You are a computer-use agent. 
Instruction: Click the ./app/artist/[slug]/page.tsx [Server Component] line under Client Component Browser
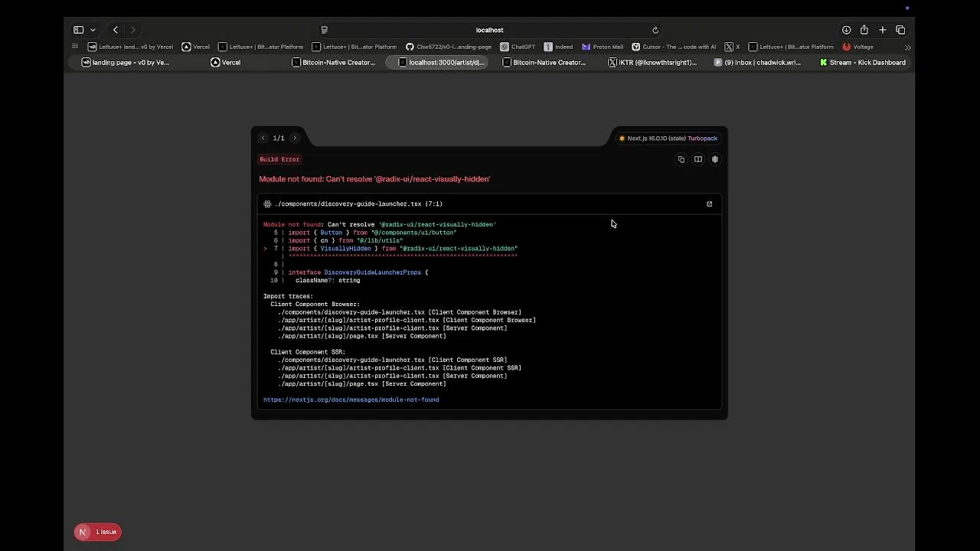coord(362,336)
